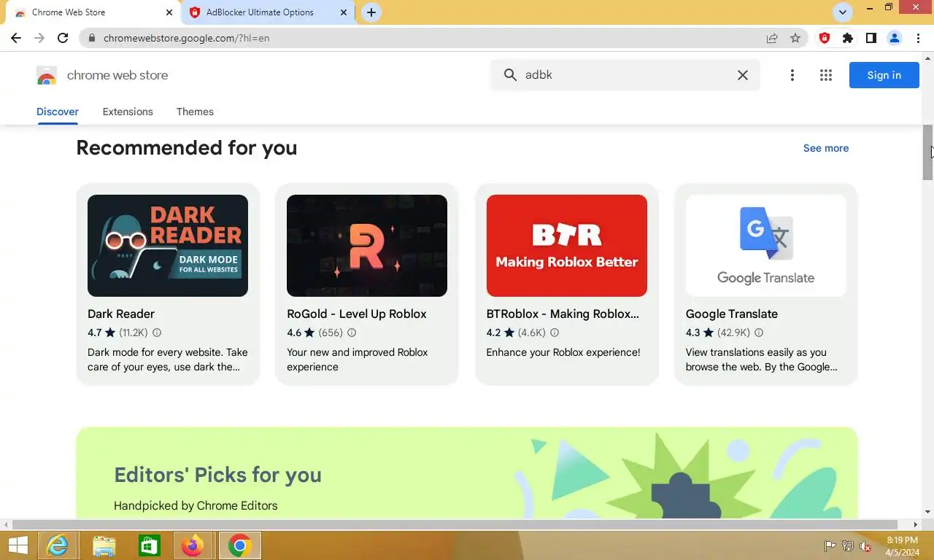Open the web store more options dots
Image resolution: width=934 pixels, height=560 pixels.
point(792,75)
